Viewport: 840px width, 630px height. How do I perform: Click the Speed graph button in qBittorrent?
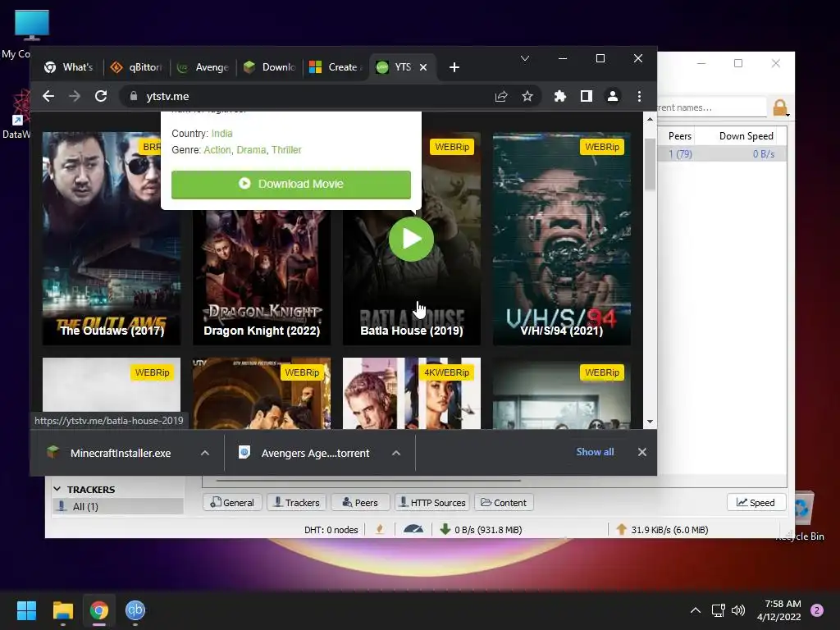756,503
